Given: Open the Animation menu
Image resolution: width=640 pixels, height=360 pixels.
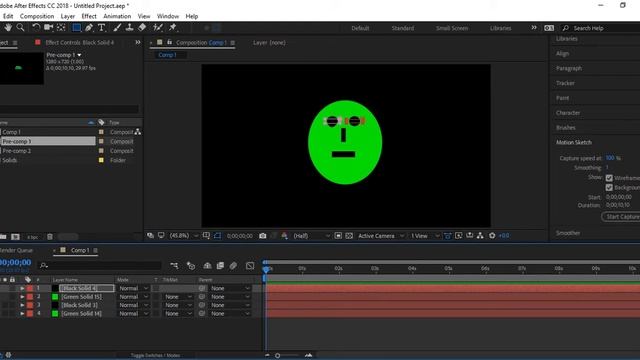Looking at the screenshot, I should pos(117,16).
